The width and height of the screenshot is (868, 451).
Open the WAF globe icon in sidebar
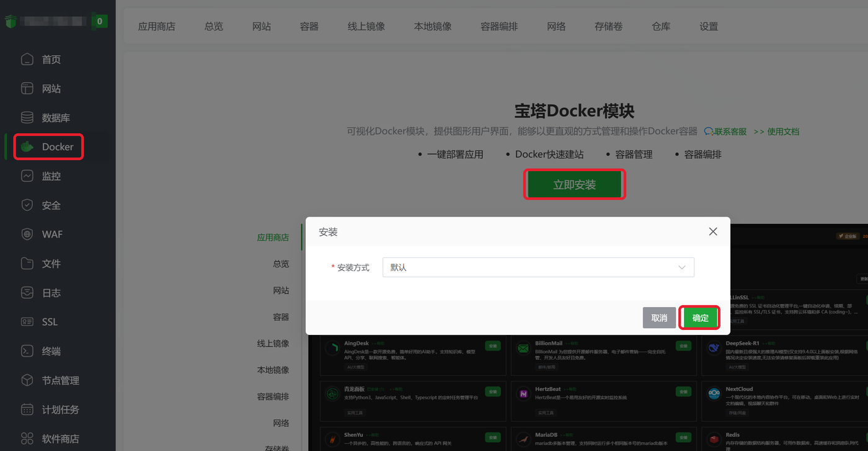(27, 234)
